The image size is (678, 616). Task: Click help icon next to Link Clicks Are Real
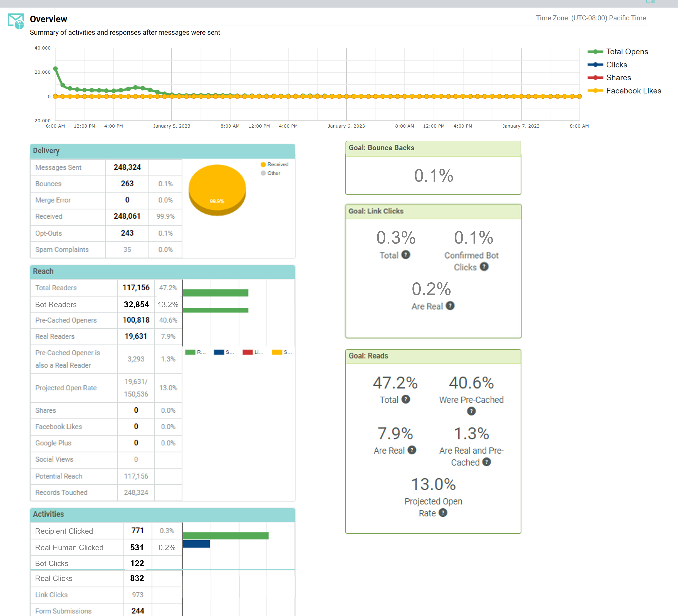(x=450, y=306)
